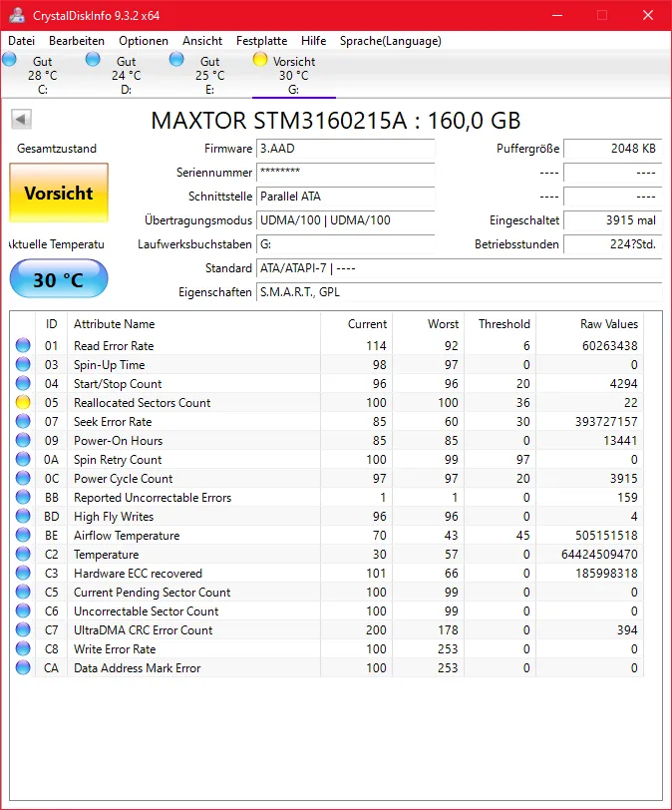The height and width of the screenshot is (810, 672).
Task: Click the 30 °C temperature indicator button
Action: click(59, 279)
